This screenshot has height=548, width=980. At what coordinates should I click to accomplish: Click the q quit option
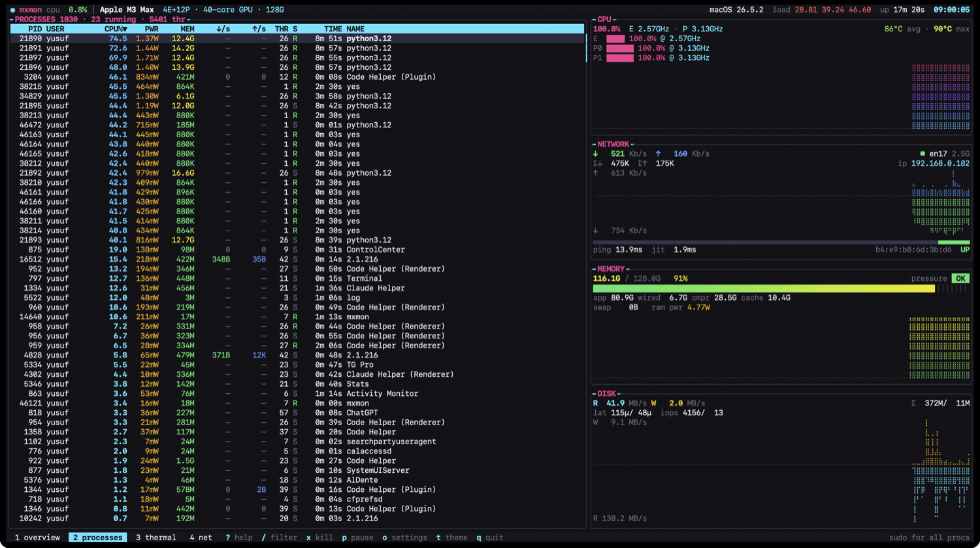(490, 538)
